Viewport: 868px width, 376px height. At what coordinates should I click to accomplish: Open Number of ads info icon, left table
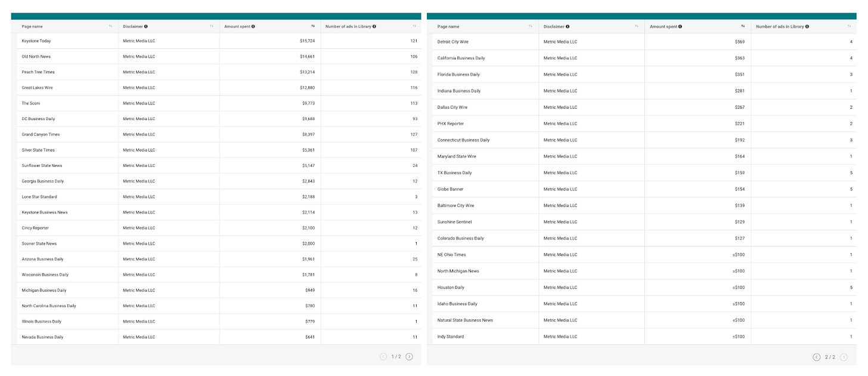(374, 26)
